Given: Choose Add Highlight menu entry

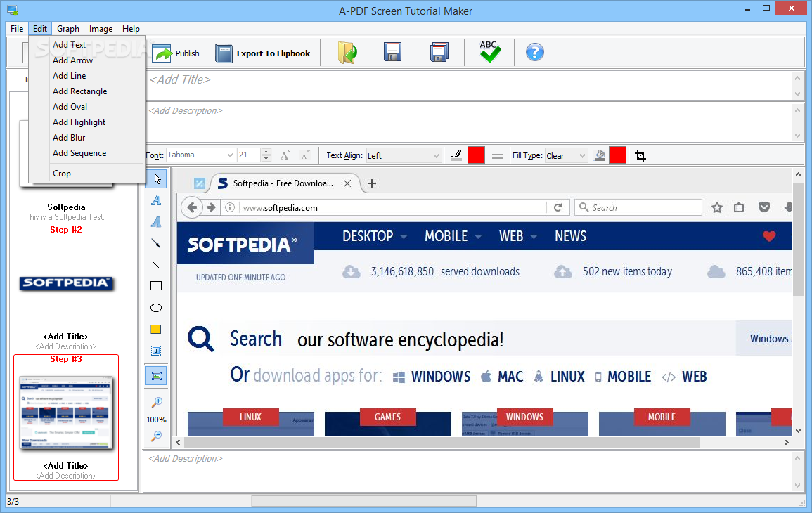Looking at the screenshot, I should pos(87,122).
